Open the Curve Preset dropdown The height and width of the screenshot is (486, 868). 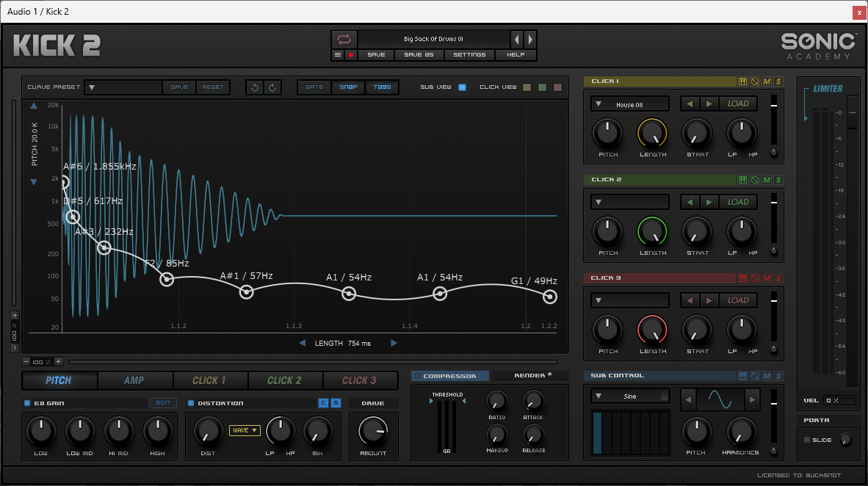(123, 87)
